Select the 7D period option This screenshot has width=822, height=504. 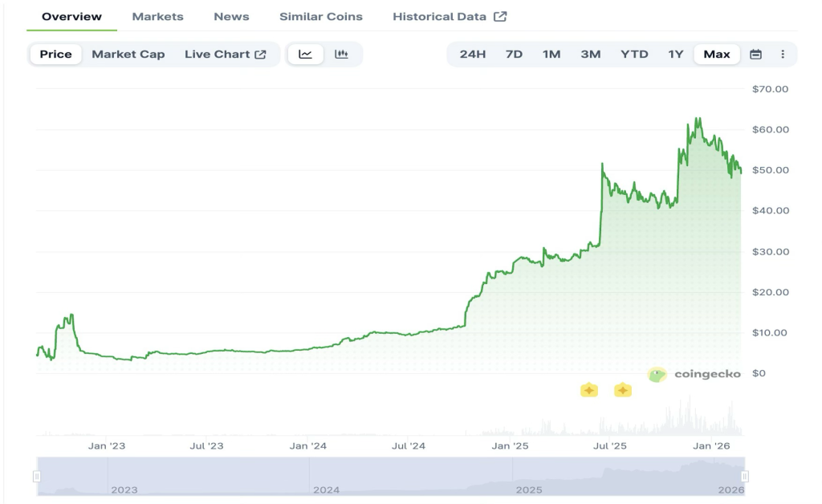[x=514, y=54]
